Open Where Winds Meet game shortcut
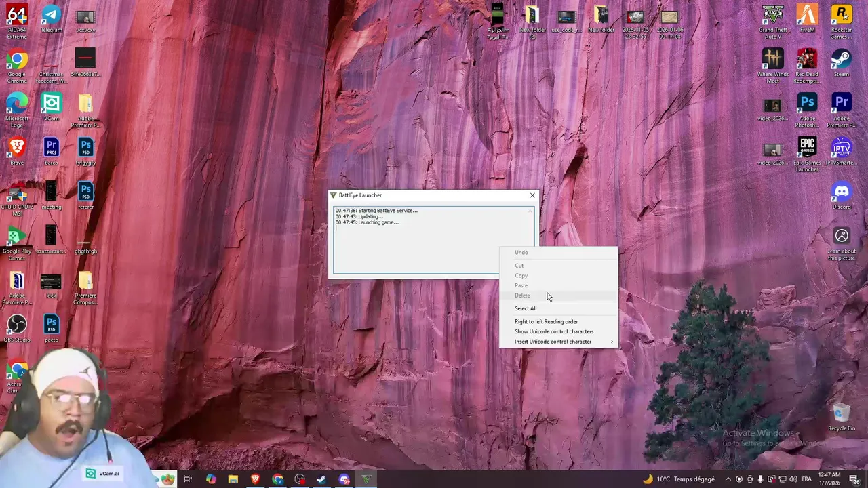Image resolution: width=868 pixels, height=488 pixels. [773, 66]
